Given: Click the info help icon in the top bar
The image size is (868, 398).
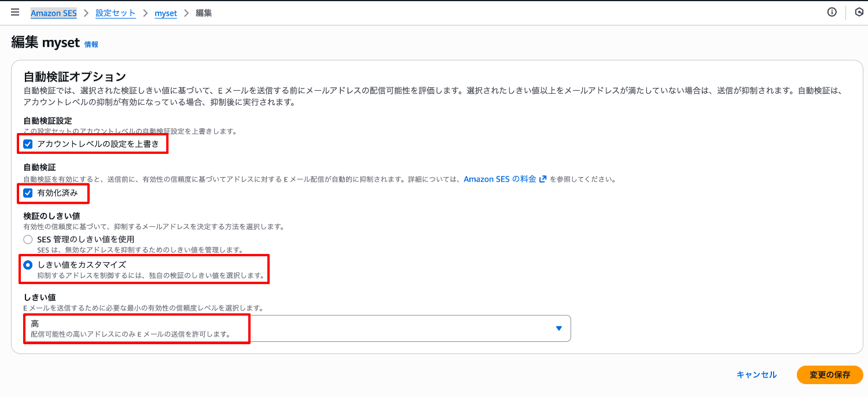Looking at the screenshot, I should [832, 12].
